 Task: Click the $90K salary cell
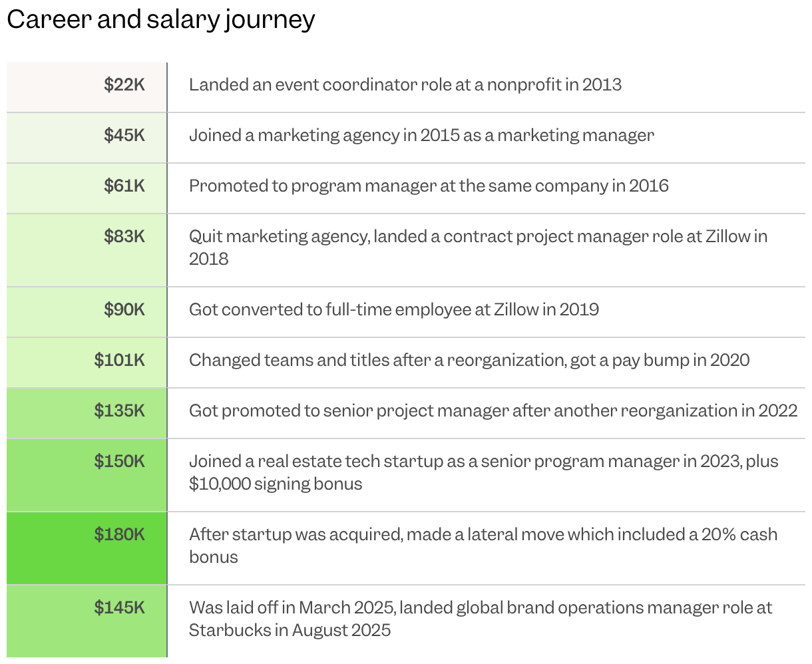click(x=87, y=312)
